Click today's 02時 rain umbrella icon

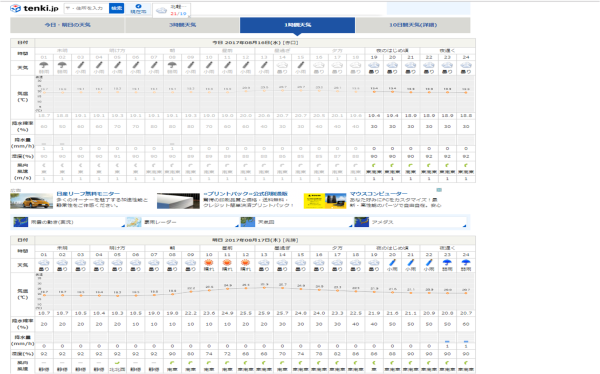pos(62,65)
